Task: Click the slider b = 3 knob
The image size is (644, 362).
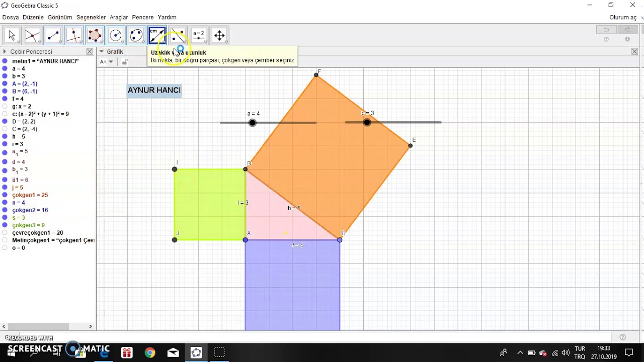Action: [367, 122]
